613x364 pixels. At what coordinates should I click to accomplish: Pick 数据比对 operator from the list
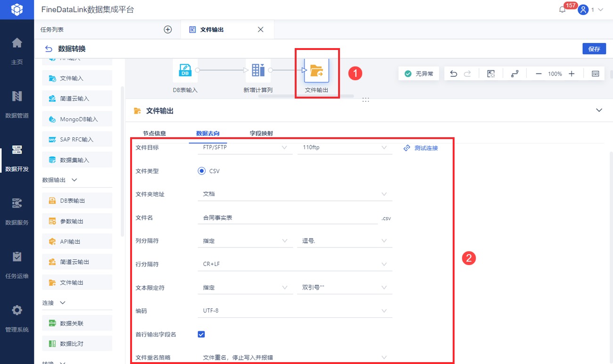(x=77, y=344)
